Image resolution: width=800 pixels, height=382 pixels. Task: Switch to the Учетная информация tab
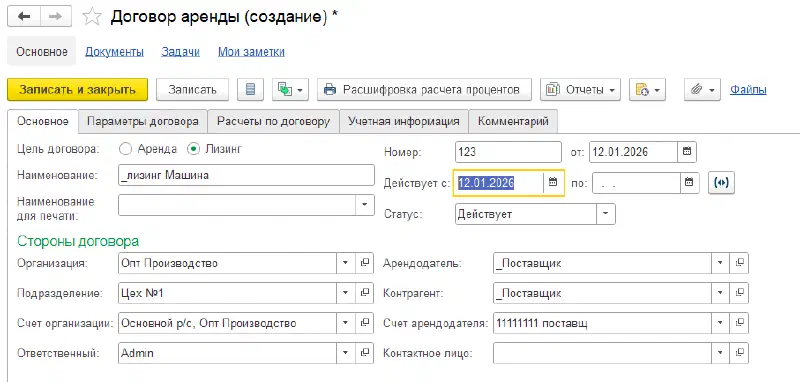404,121
